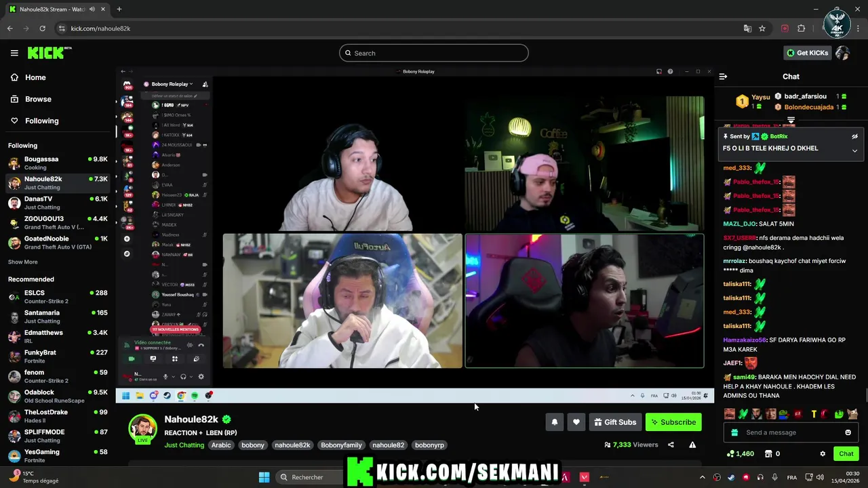Pick the cat quick emote above the message box
Image resolution: width=868 pixels, height=488 pixels.
point(852,414)
